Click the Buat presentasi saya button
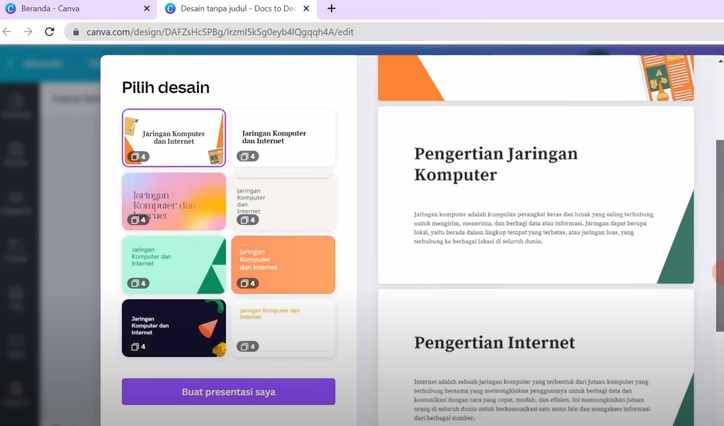The height and width of the screenshot is (426, 724). [229, 392]
